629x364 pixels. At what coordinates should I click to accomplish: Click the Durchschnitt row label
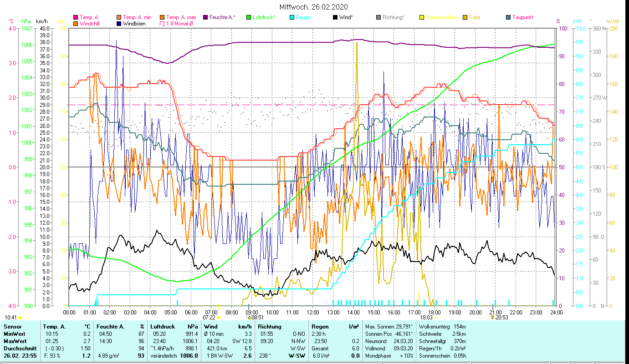(20, 349)
